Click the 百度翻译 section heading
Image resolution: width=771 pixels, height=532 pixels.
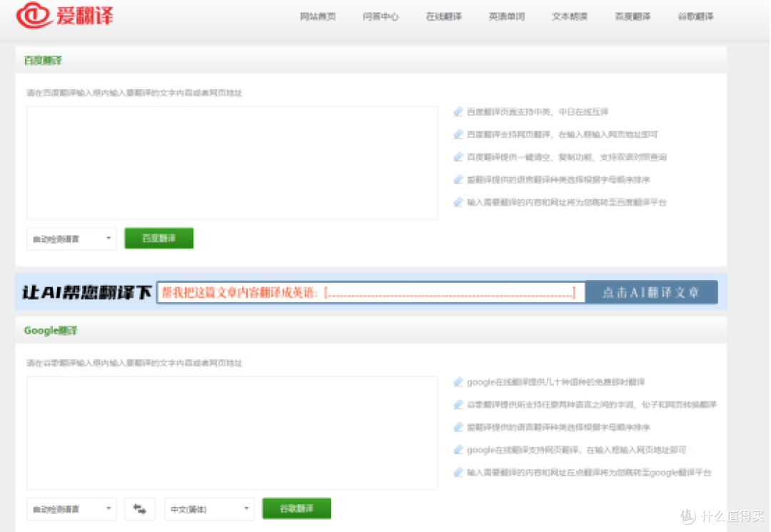point(43,61)
